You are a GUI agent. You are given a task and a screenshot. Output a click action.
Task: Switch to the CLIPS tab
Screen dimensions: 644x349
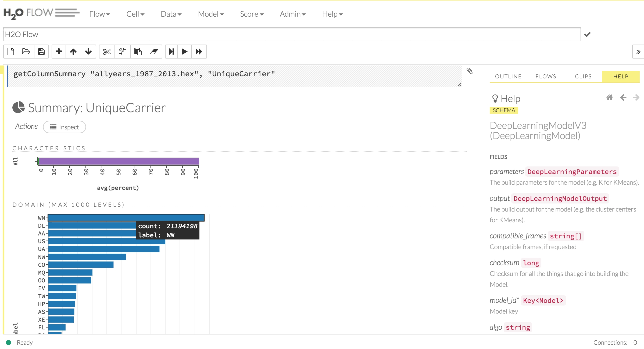(583, 77)
